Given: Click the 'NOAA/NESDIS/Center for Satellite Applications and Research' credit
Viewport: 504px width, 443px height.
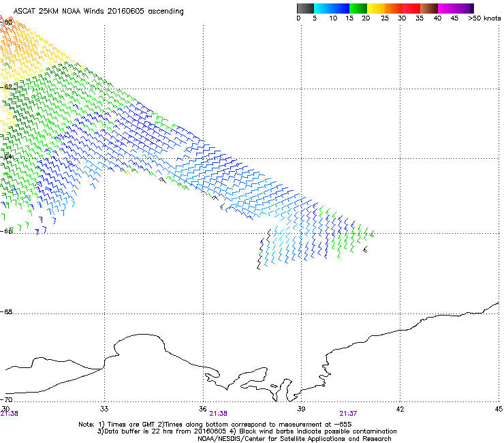Looking at the screenshot, I should tap(294, 439).
